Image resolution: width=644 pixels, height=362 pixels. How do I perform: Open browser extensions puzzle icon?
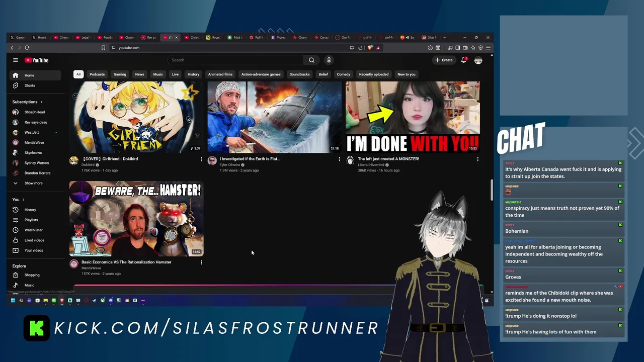(x=430, y=48)
